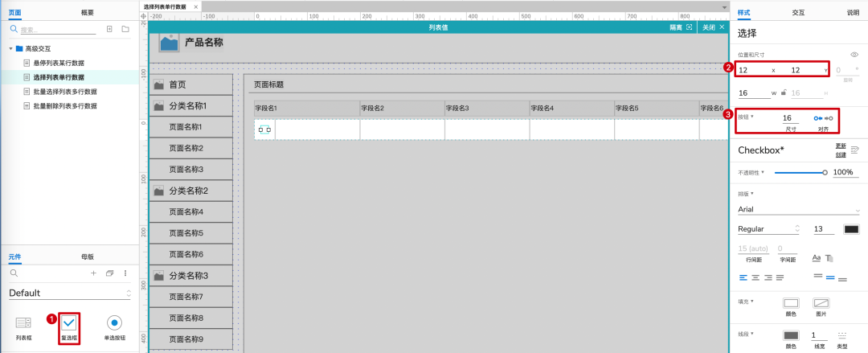Click the 隔离 isolate button

coord(681,27)
